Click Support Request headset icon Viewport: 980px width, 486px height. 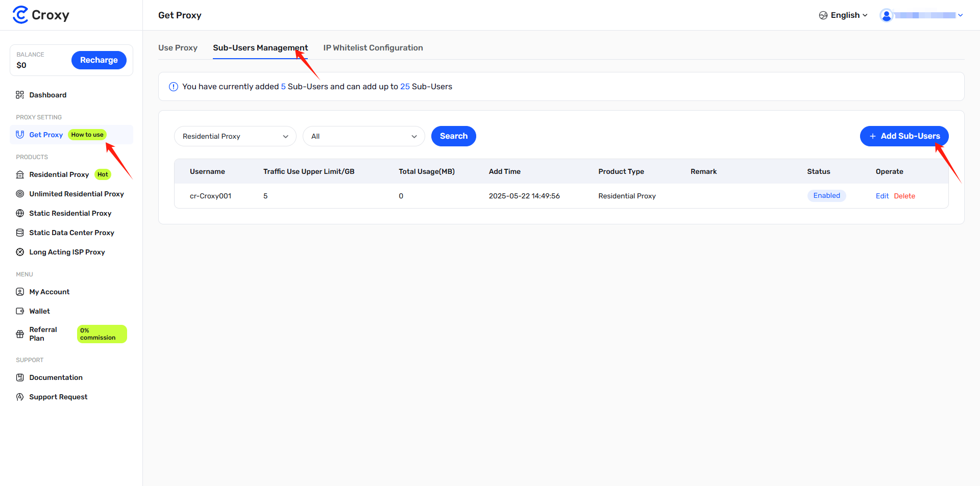(x=20, y=397)
